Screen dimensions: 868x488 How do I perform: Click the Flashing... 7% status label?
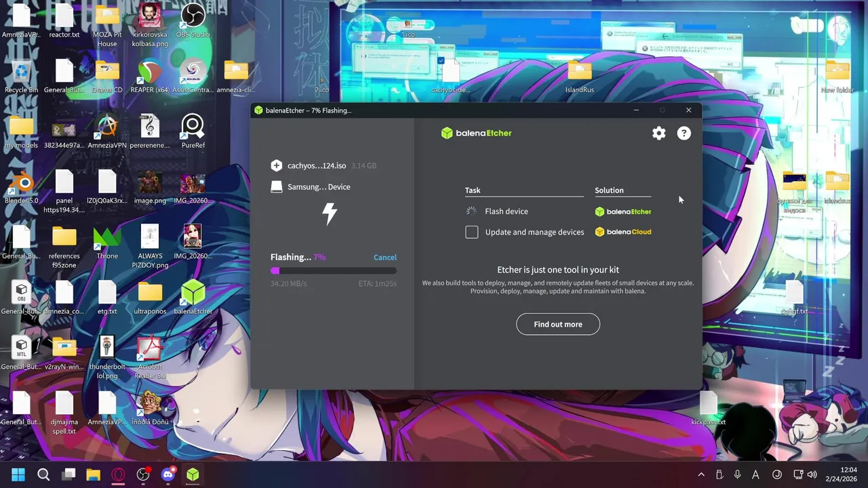(298, 257)
